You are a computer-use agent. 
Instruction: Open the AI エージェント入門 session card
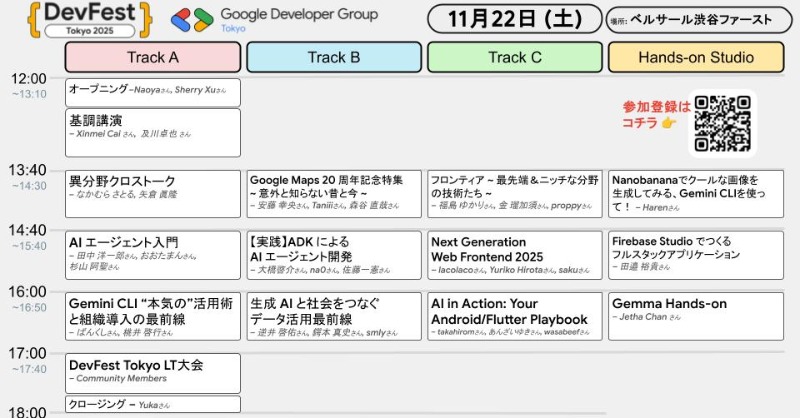tap(153, 255)
